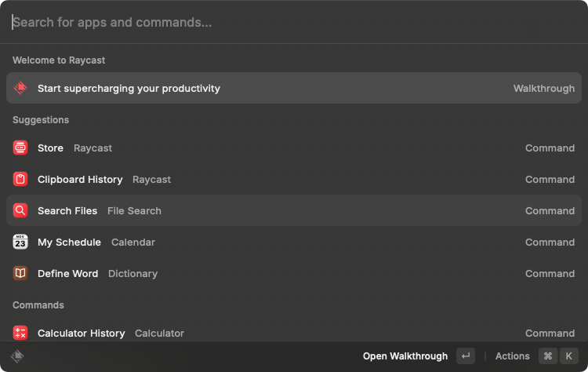Click Command label in Define Word row
588x372 pixels.
coord(550,273)
